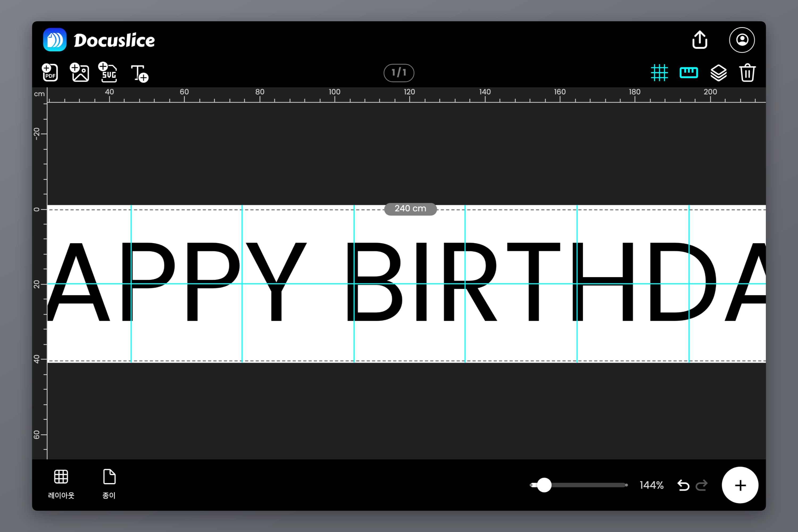Open the layers panel icon

719,73
